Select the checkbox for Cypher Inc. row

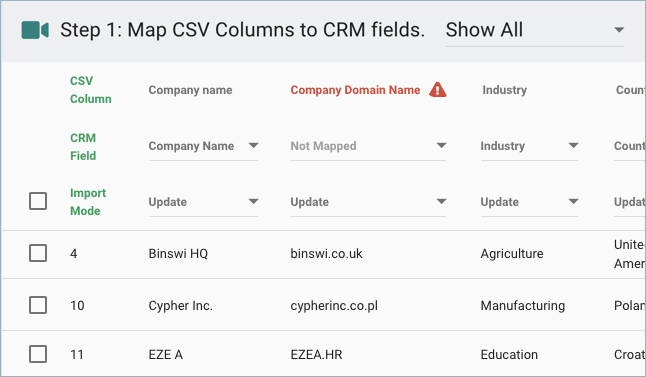tap(38, 305)
